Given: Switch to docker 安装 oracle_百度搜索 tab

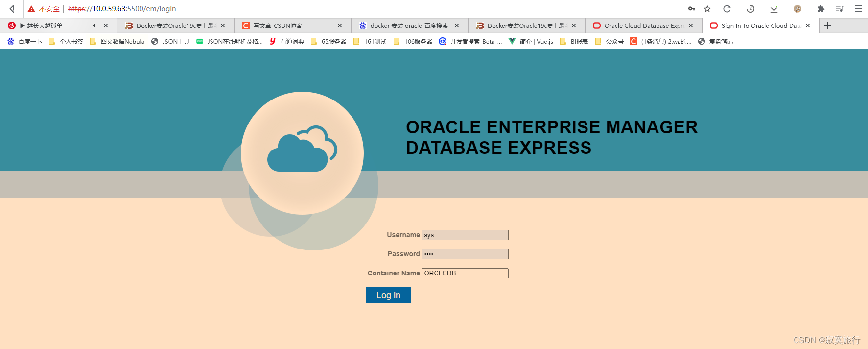Looking at the screenshot, I should (x=409, y=25).
